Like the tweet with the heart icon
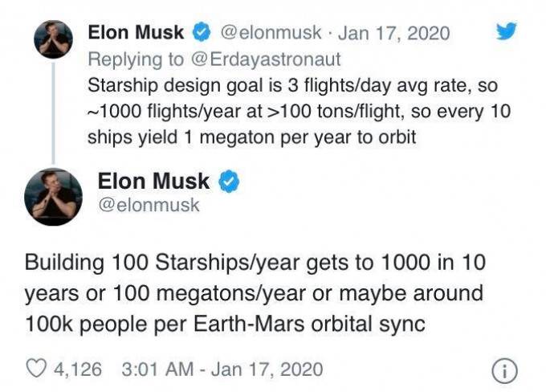 tap(36, 369)
